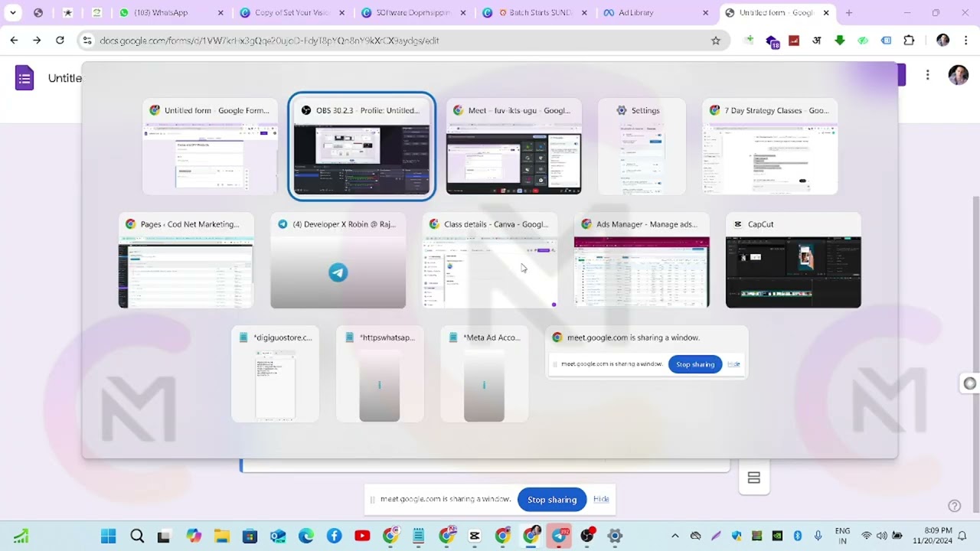980x551 pixels.
Task: Launch File Explorer from the taskbar
Action: click(221, 536)
